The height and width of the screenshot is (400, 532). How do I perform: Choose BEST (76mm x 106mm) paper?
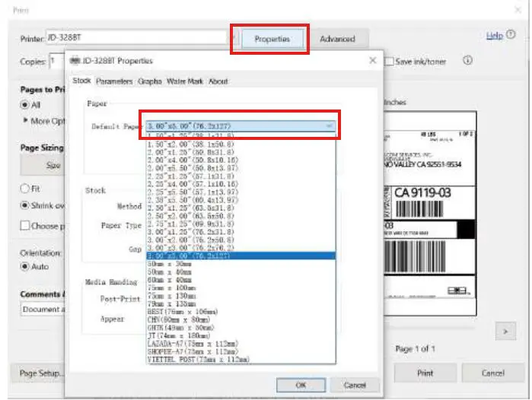tap(241, 312)
